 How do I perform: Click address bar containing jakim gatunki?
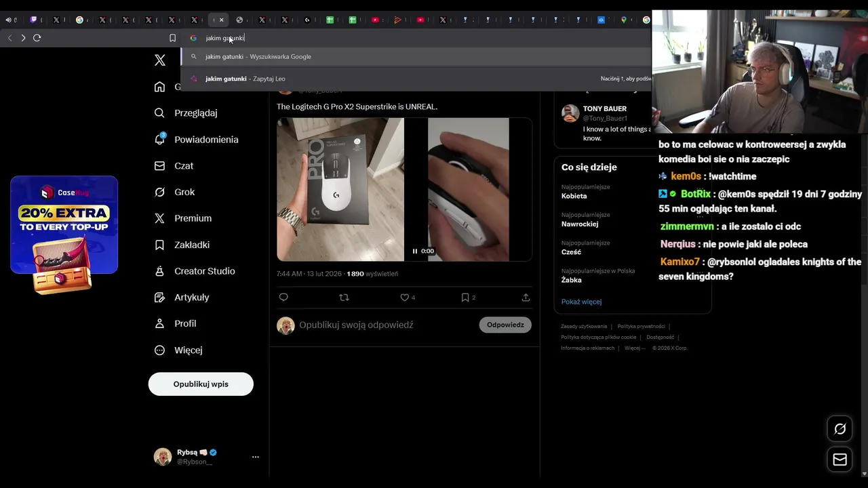[x=417, y=38]
